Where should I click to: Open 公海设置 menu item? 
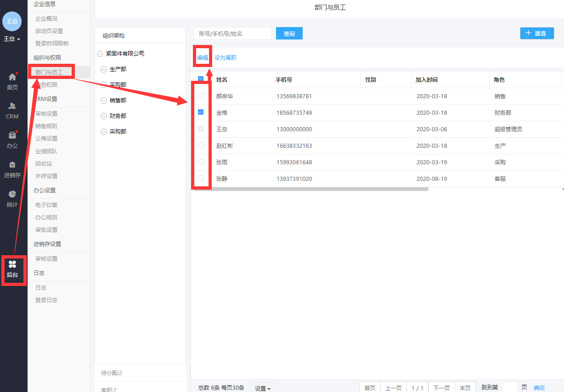click(x=46, y=139)
